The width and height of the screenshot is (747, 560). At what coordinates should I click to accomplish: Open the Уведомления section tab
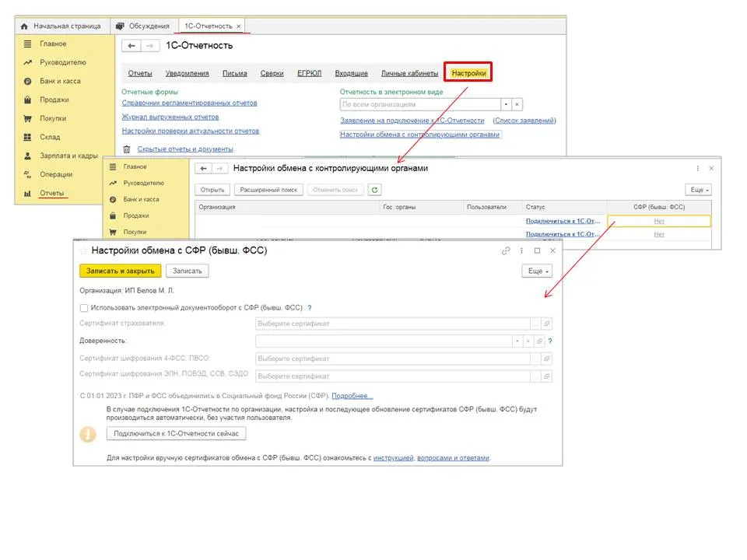(x=188, y=73)
